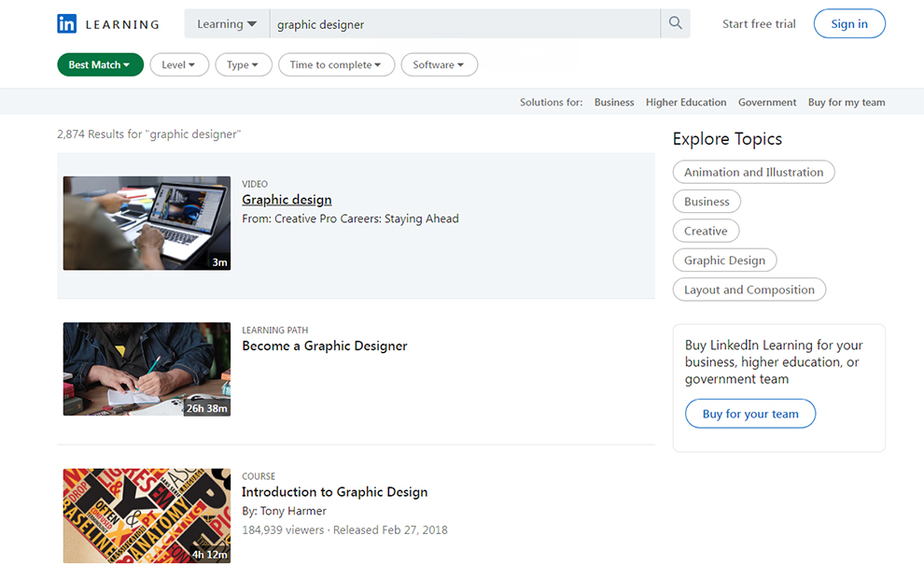
Task: Click From: Creative Pro Careers: Staying Ahead
Action: [x=350, y=219]
